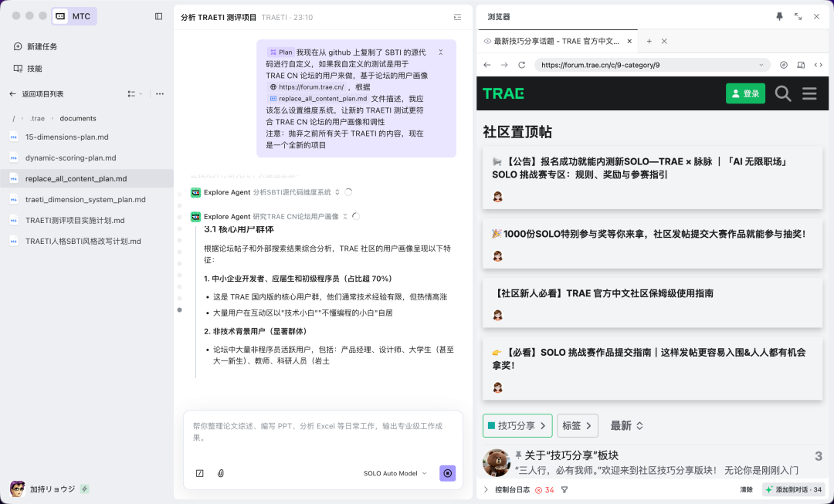
Task: Open the SOLO Auto Model dropdown
Action: [394, 473]
